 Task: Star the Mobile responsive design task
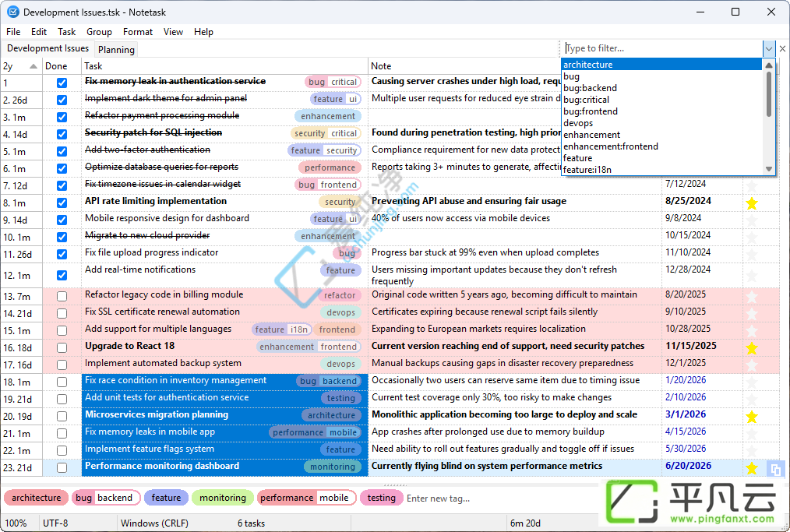[752, 220]
